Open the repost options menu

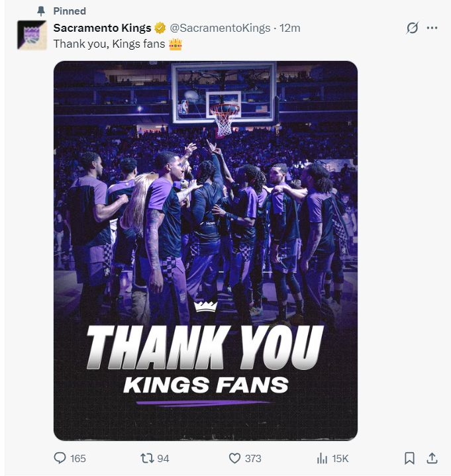click(146, 458)
